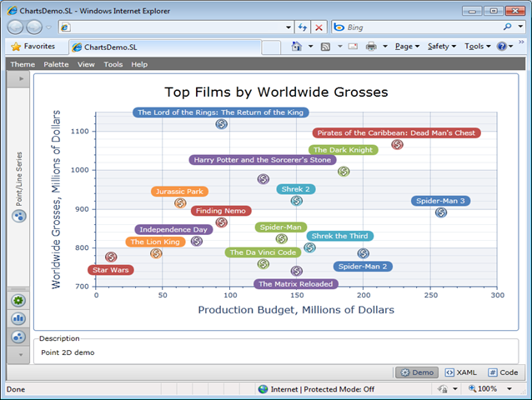Click Internet Protected Mode status text

pos(323,389)
